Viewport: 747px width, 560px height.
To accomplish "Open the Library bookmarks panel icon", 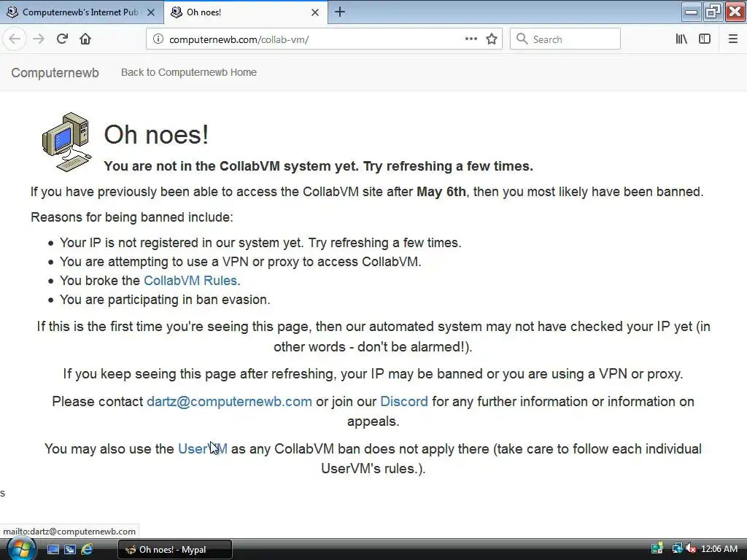I will [681, 39].
